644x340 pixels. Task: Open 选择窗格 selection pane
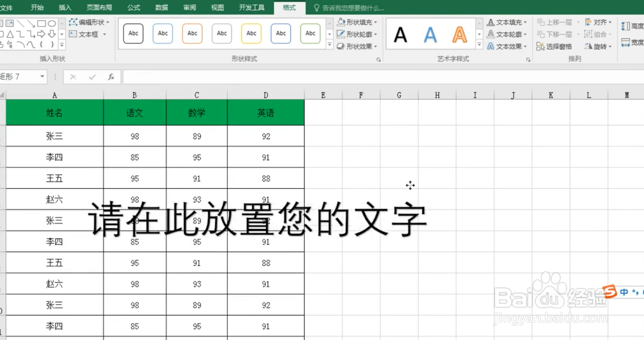click(554, 46)
